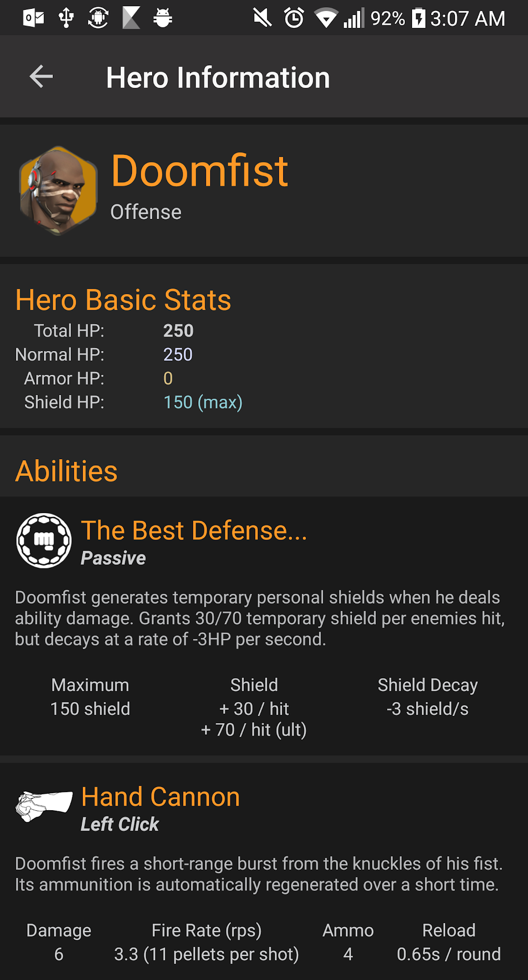This screenshot has width=528, height=980.
Task: Tap the Outlook notification icon in status bar
Action: point(34,19)
